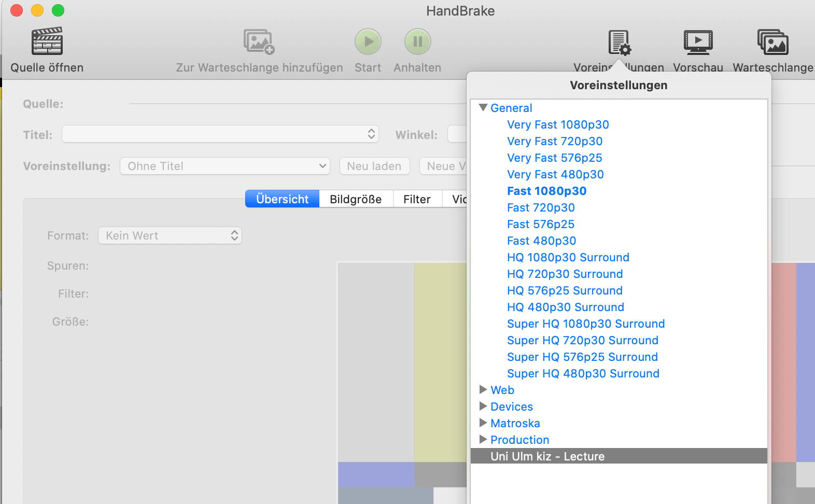This screenshot has width=815, height=504.
Task: Select Super HQ 576p25 Surround preset
Action: [582, 357]
